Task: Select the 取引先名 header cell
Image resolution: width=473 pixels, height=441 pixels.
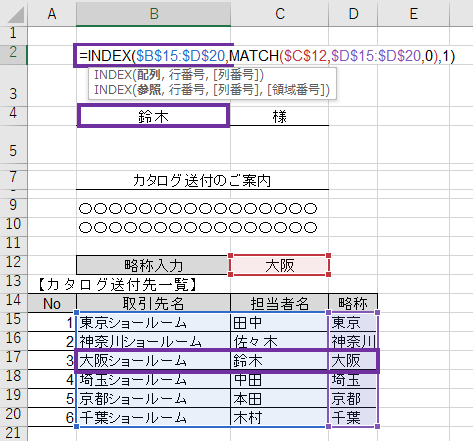Action: tap(153, 303)
